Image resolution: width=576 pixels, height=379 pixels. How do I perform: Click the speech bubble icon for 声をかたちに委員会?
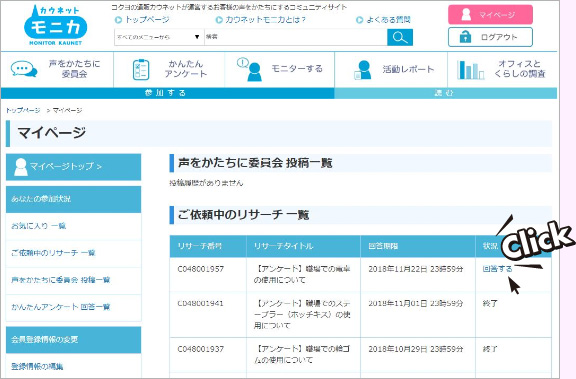click(24, 69)
